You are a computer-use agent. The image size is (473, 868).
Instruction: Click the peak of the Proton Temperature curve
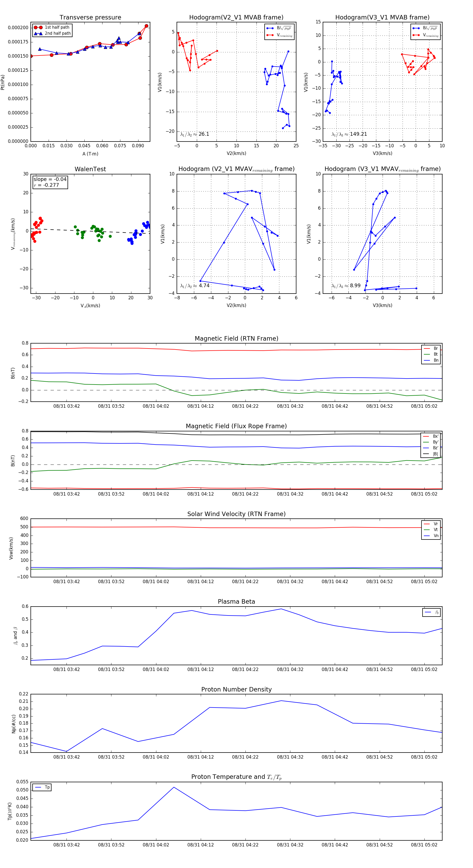174,787
